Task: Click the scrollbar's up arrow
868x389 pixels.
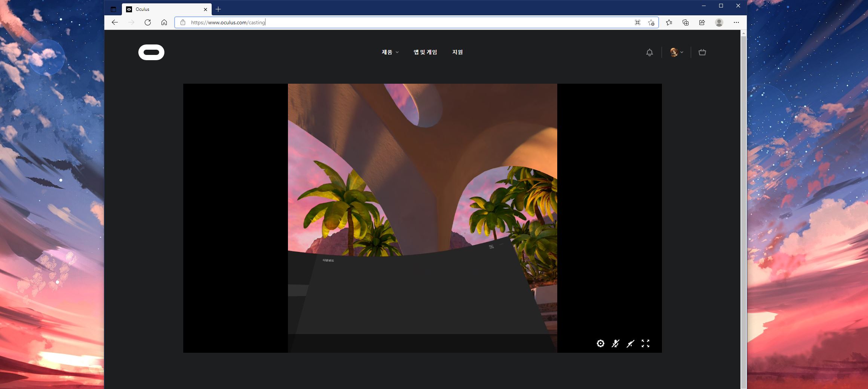Action: click(x=744, y=33)
